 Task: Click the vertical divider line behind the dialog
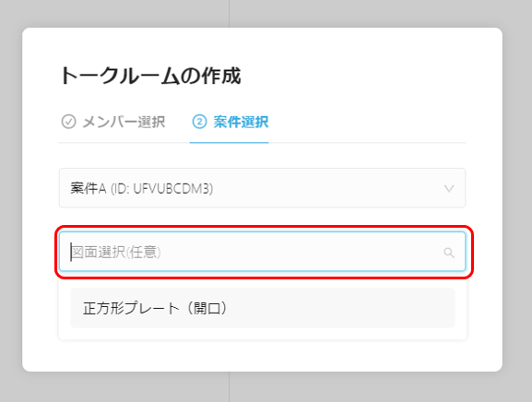coord(229,14)
